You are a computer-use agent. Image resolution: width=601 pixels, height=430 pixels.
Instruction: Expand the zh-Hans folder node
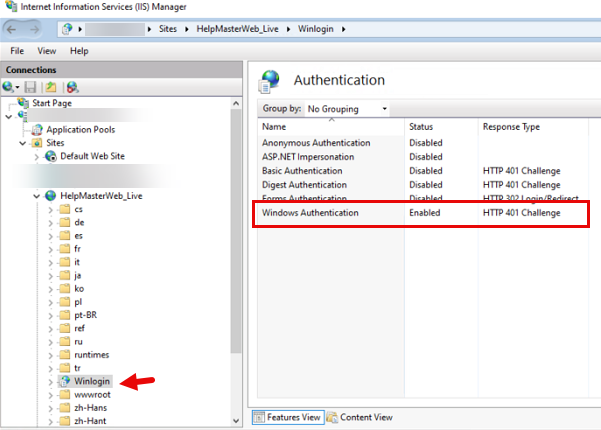(x=50, y=409)
